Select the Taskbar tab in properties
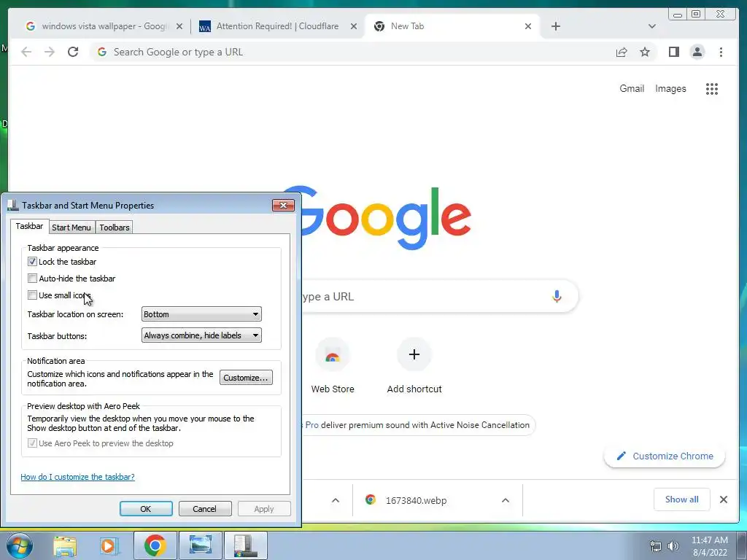 (x=29, y=226)
